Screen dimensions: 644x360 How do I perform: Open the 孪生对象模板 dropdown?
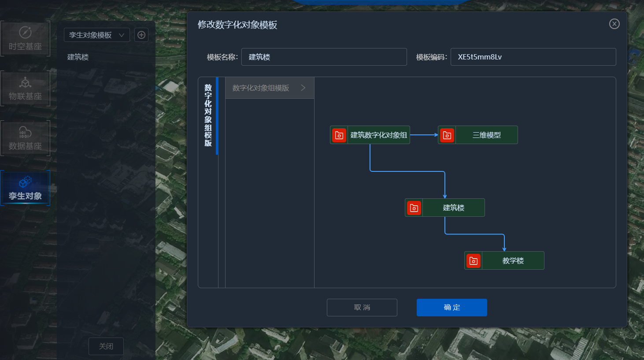coord(97,35)
